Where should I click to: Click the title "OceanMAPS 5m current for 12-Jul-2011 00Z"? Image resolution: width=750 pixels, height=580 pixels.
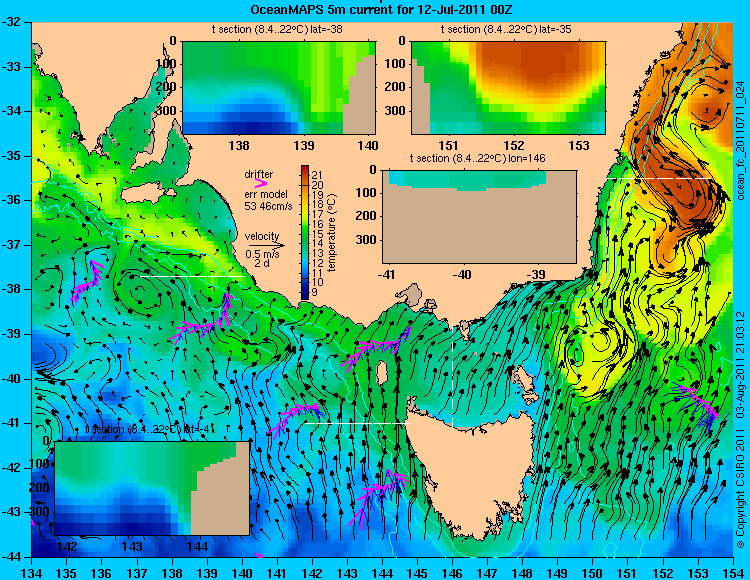point(382,9)
